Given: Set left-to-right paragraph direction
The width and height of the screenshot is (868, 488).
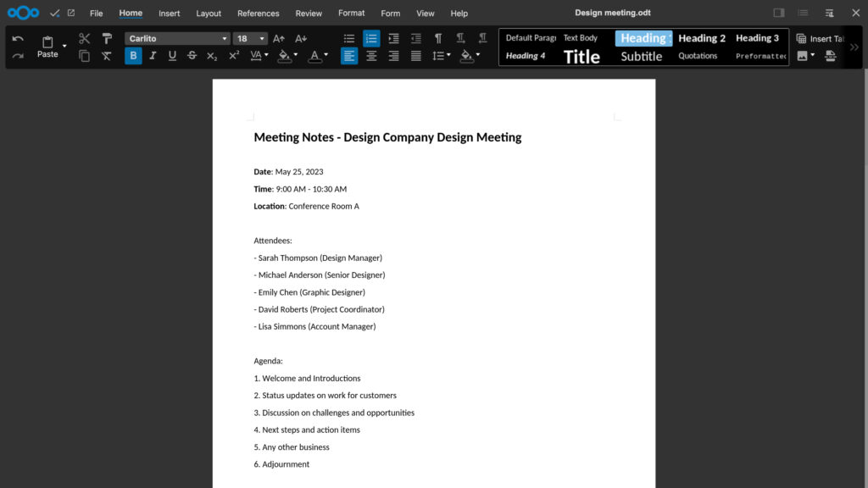Looking at the screenshot, I should click(460, 38).
